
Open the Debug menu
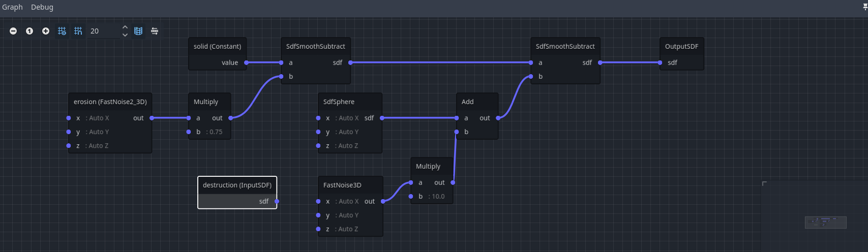[42, 7]
